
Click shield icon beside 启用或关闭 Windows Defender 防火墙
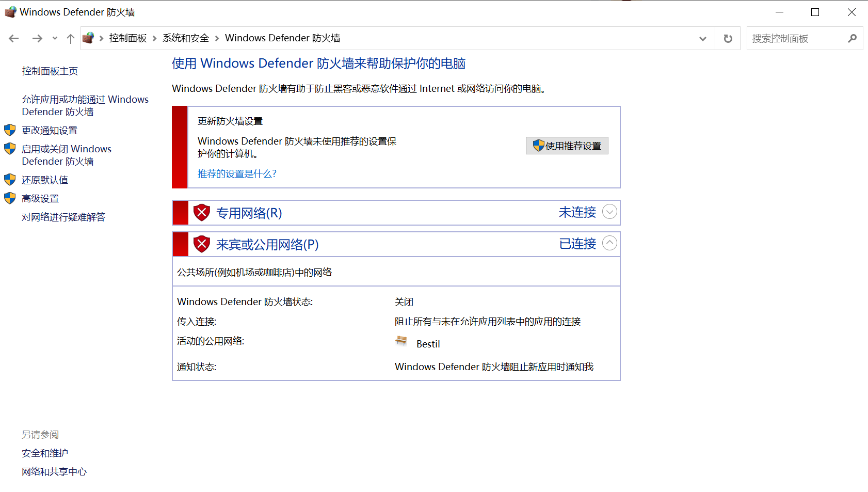(x=10, y=149)
